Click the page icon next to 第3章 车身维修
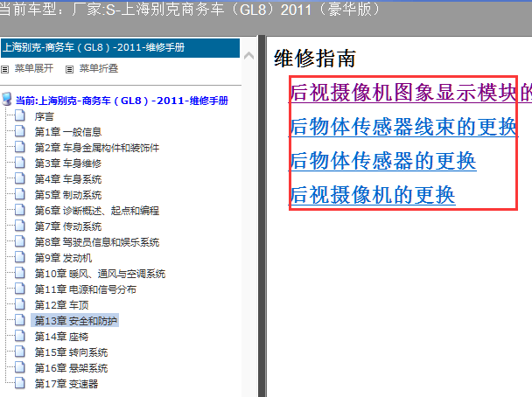The image size is (532, 397). pyautogui.click(x=19, y=163)
